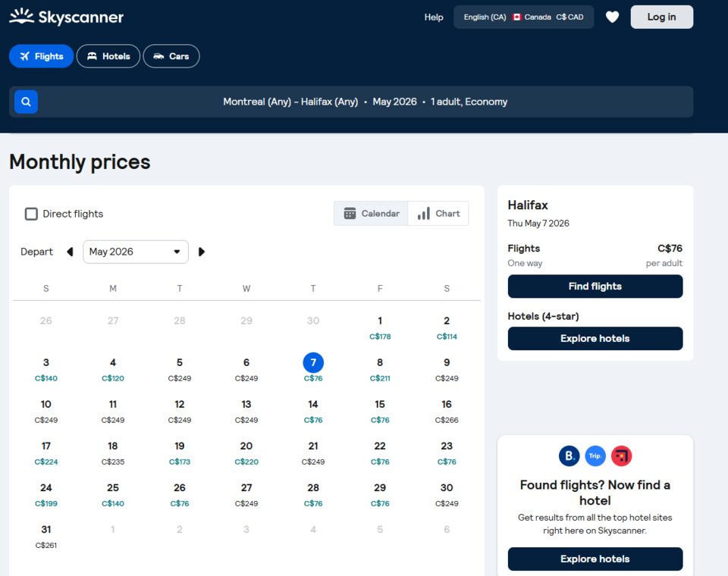The image size is (728, 576).
Task: Click the red Hotels.com logo icon
Action: point(621,455)
